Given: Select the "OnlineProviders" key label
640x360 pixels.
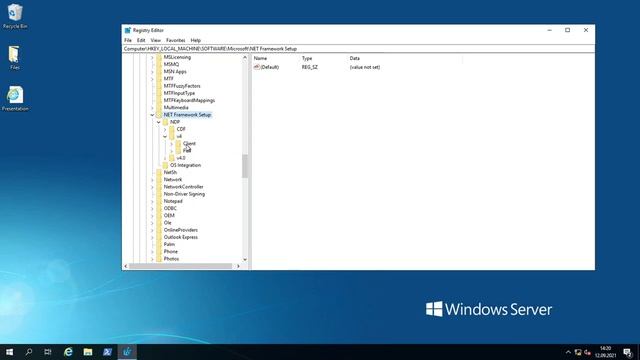Looking at the screenshot, I should (181, 230).
